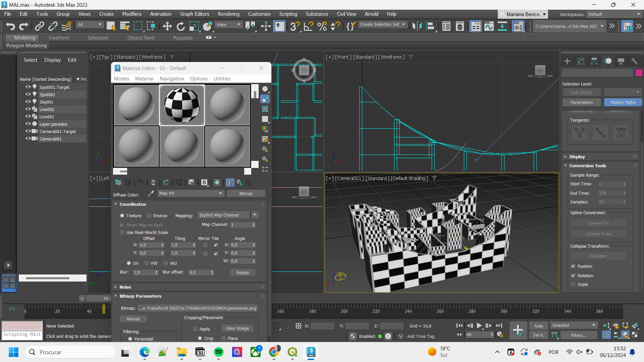Click the pink object color swatch
This screenshot has width=644, height=362.
[x=639, y=72]
